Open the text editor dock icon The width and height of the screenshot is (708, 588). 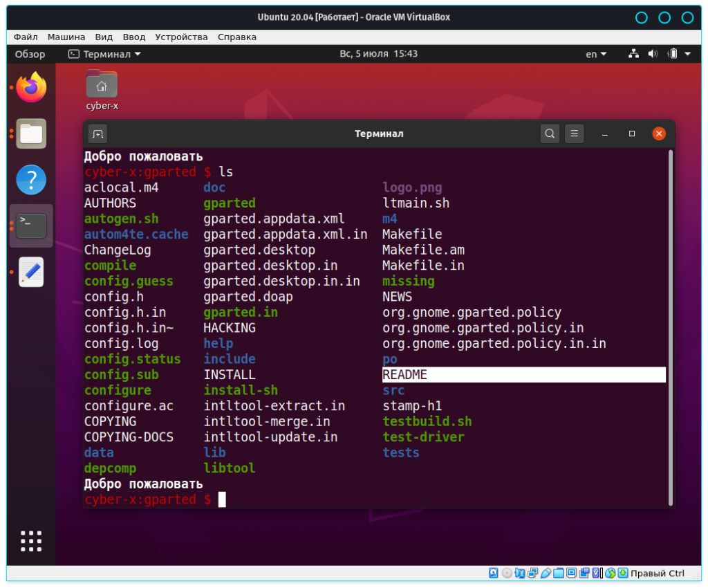31,272
